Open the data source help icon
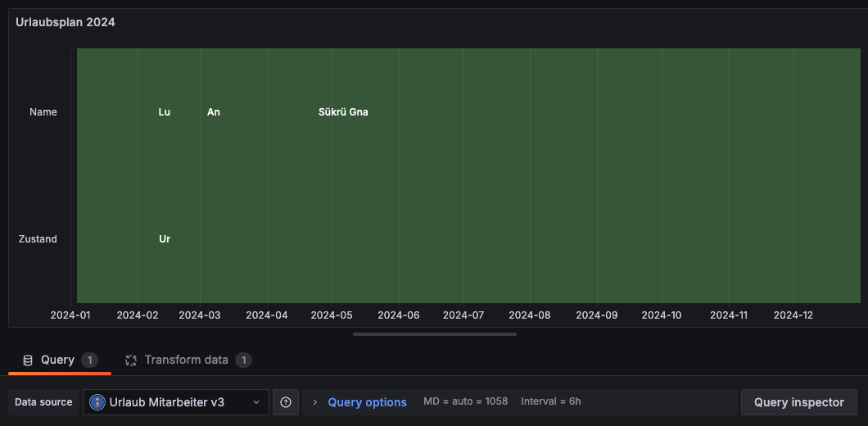The width and height of the screenshot is (868, 426). click(x=286, y=402)
